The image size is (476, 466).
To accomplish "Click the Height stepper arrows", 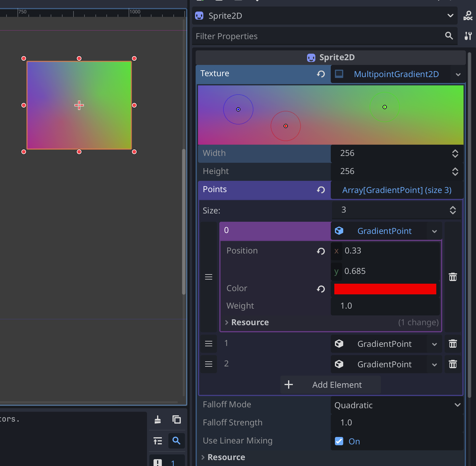I will point(455,172).
